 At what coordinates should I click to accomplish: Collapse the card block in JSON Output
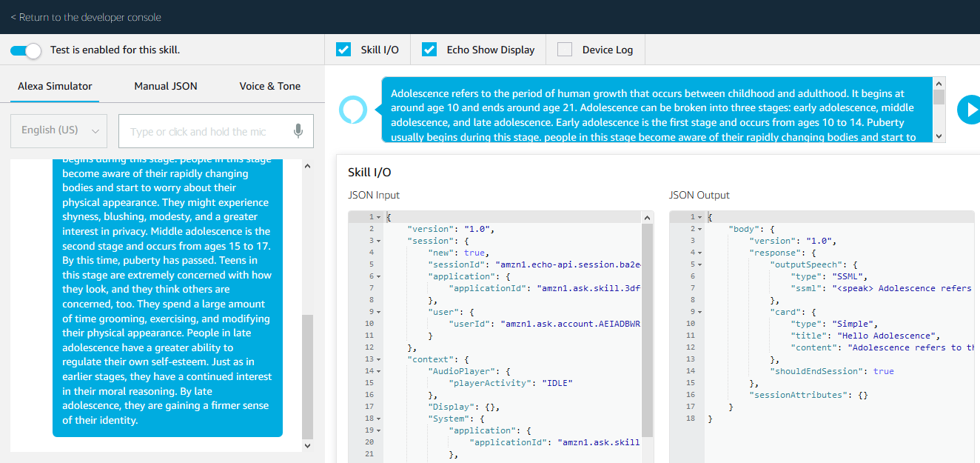(x=699, y=312)
